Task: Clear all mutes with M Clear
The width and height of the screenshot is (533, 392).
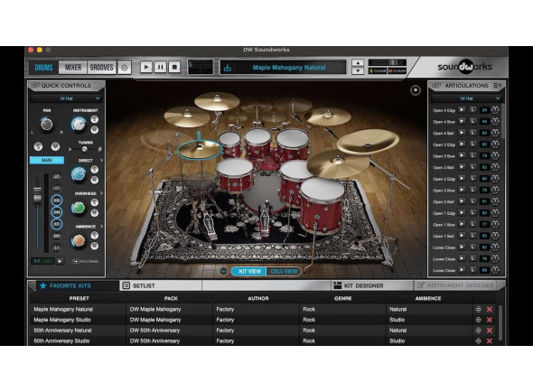Action: pos(397,70)
